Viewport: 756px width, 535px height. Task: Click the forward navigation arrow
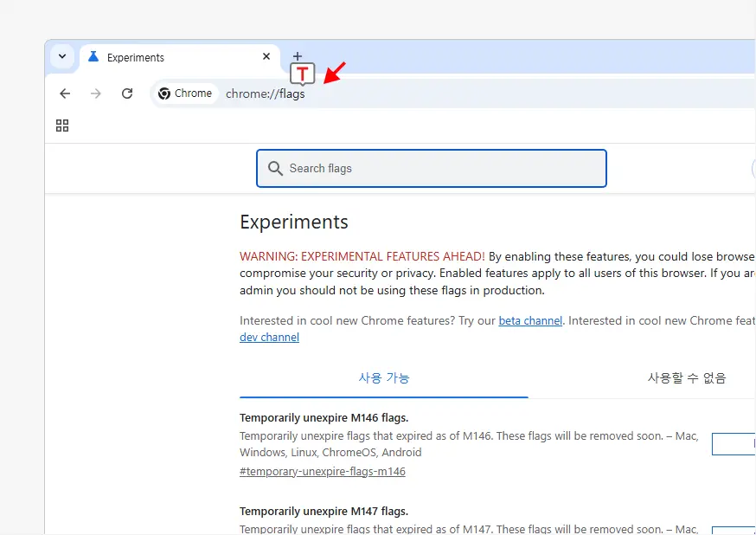(x=96, y=93)
